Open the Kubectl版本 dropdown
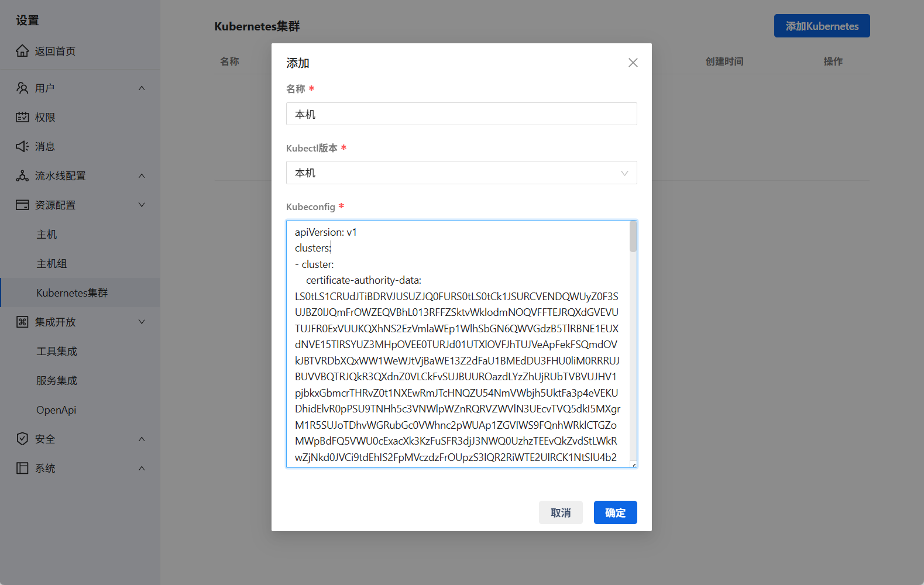Screen dimensions: 924x585 462,173
